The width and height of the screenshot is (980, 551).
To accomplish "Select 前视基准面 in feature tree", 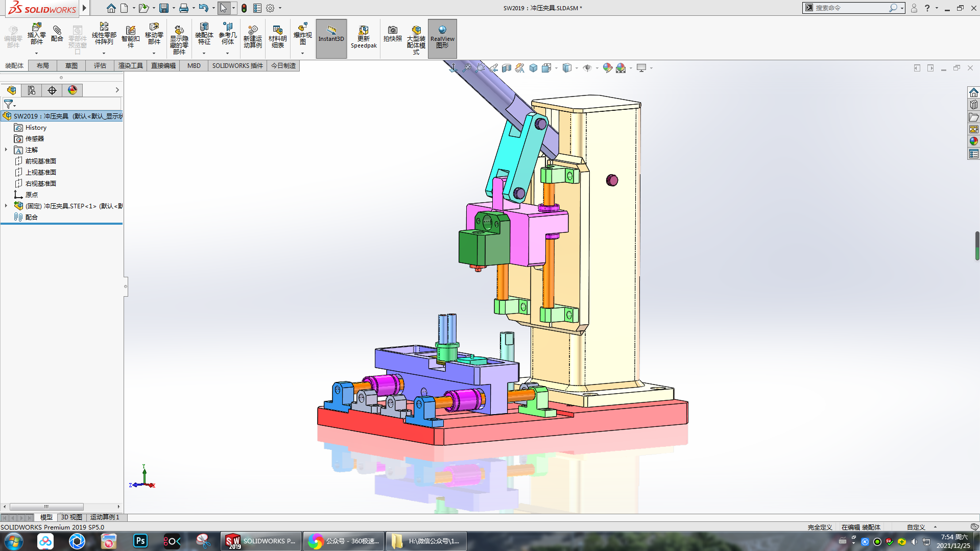I will click(41, 161).
